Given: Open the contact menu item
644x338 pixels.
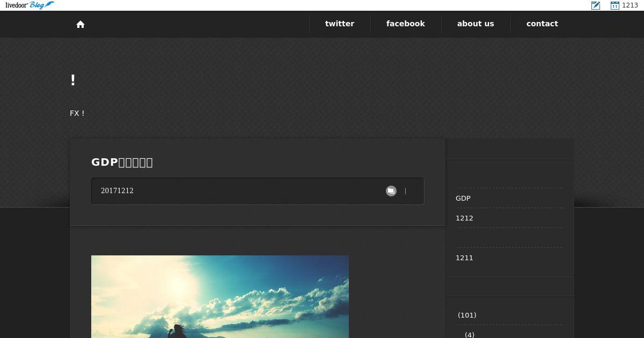Looking at the screenshot, I should tap(542, 24).
